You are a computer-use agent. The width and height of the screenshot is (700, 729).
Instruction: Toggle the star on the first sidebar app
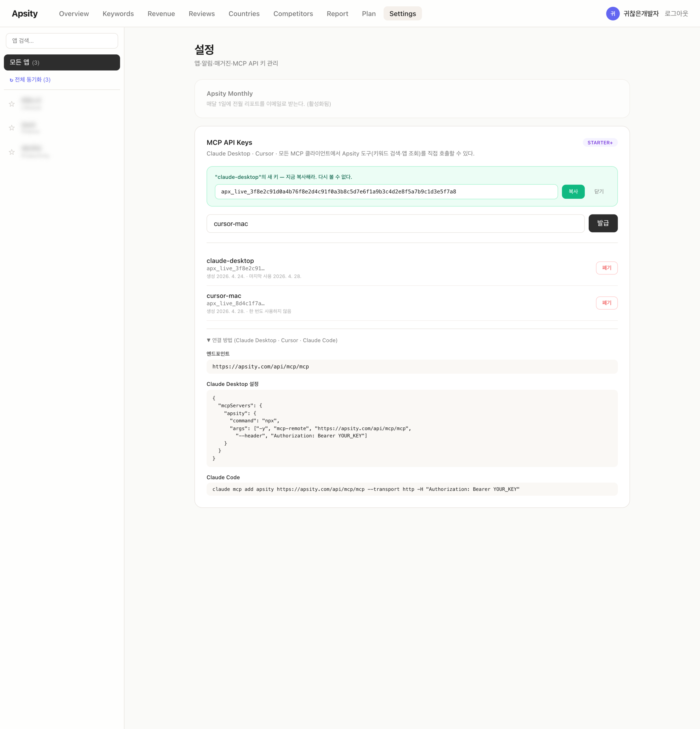[x=11, y=104]
